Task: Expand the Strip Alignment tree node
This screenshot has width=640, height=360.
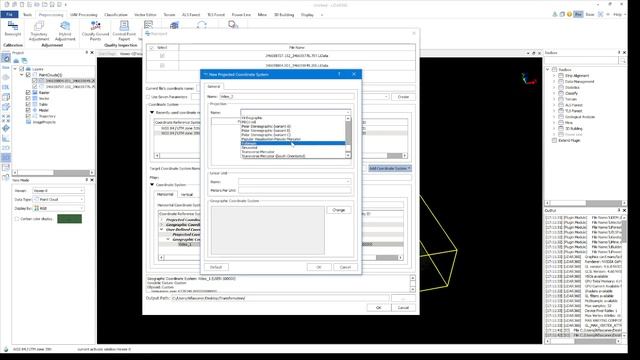Action: click(x=554, y=76)
